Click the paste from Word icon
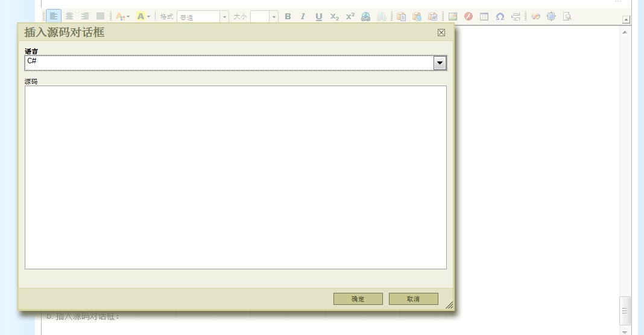644x335 pixels. [432, 16]
